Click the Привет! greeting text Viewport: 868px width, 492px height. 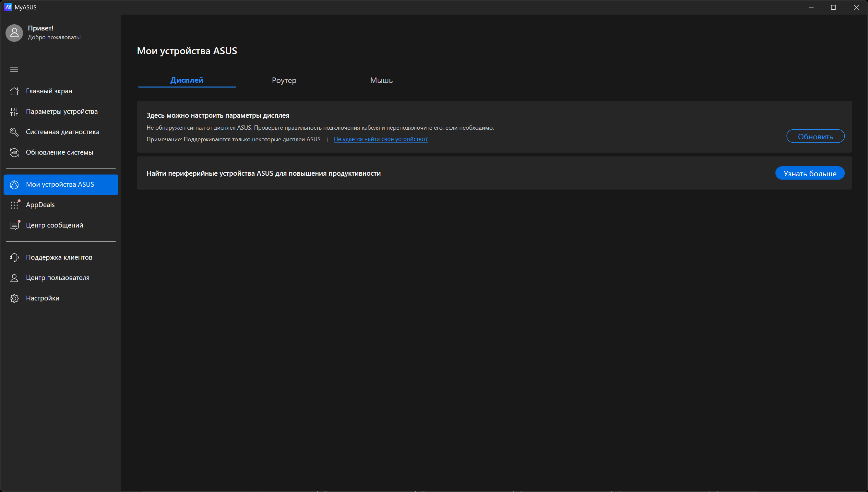point(41,28)
